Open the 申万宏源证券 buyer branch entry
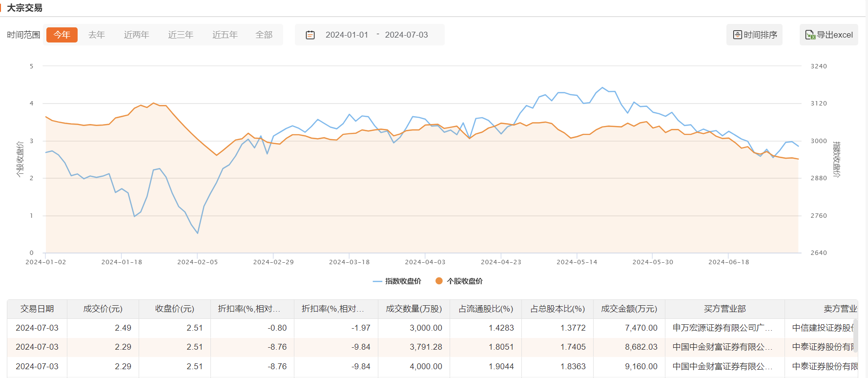868x378 pixels. [x=723, y=328]
